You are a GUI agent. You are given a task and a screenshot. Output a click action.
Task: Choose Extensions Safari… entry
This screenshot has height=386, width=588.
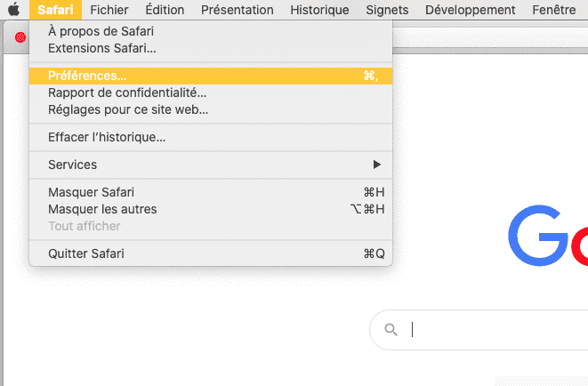pyautogui.click(x=211, y=48)
